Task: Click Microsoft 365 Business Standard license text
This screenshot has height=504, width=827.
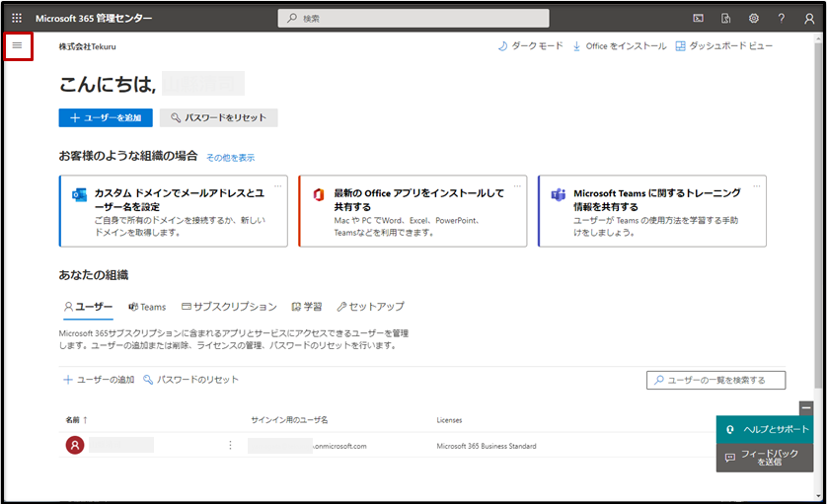Action: click(487, 446)
